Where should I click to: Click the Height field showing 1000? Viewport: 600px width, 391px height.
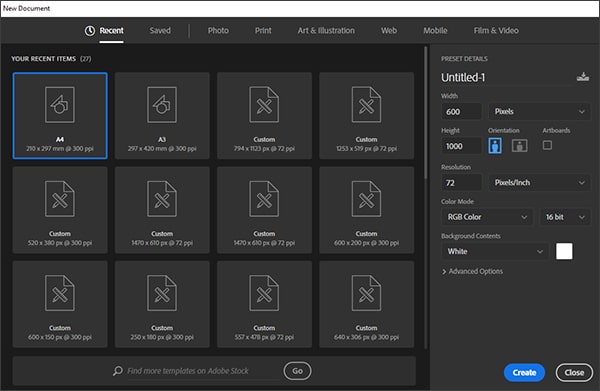461,146
